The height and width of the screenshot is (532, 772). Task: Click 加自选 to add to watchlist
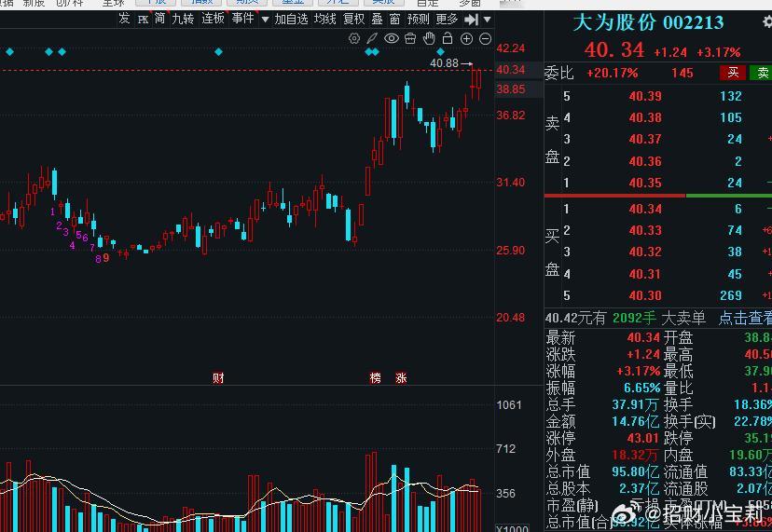(x=291, y=20)
